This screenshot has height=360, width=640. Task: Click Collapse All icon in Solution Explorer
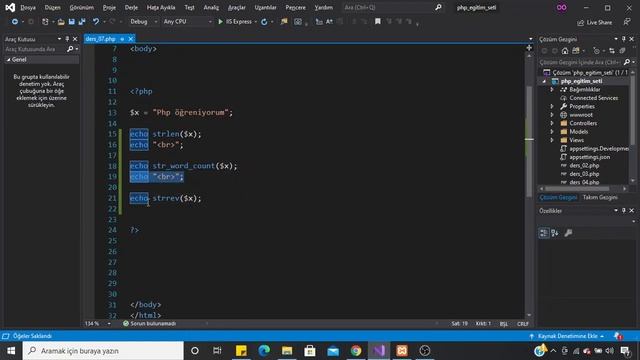622,51
